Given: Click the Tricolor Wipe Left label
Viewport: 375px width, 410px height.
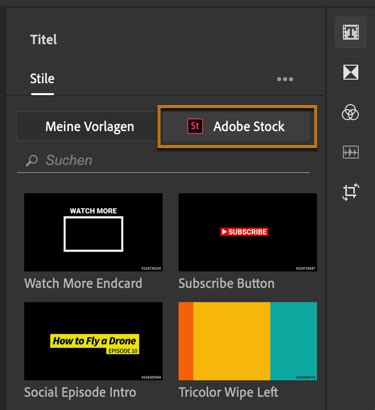Looking at the screenshot, I should pyautogui.click(x=228, y=392).
